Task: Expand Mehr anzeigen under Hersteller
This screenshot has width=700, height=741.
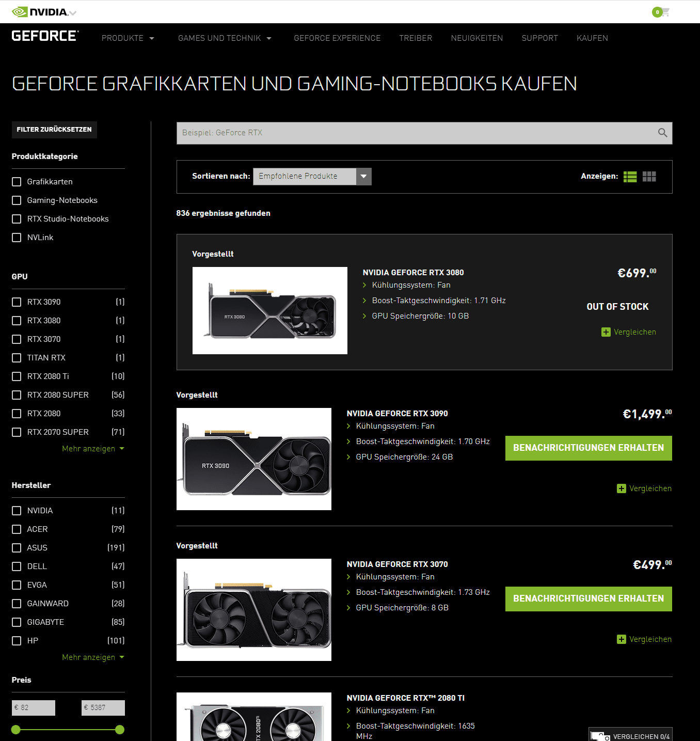Action: pyautogui.click(x=93, y=657)
